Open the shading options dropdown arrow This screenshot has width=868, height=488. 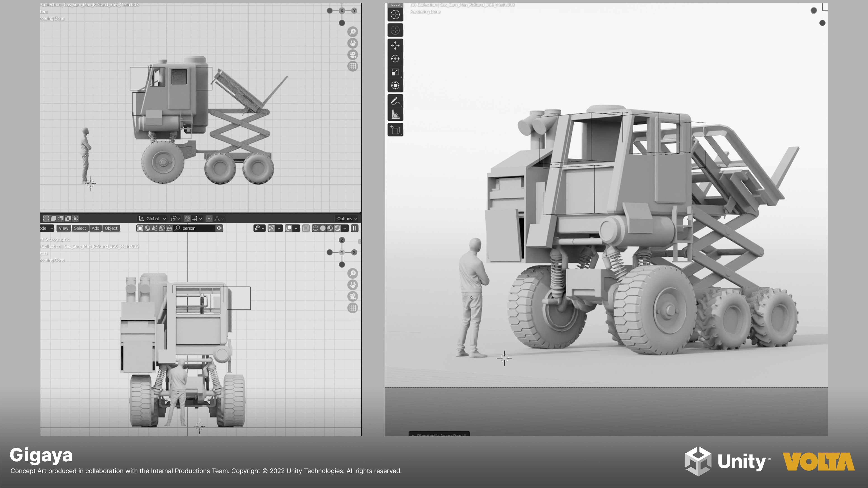pos(345,228)
